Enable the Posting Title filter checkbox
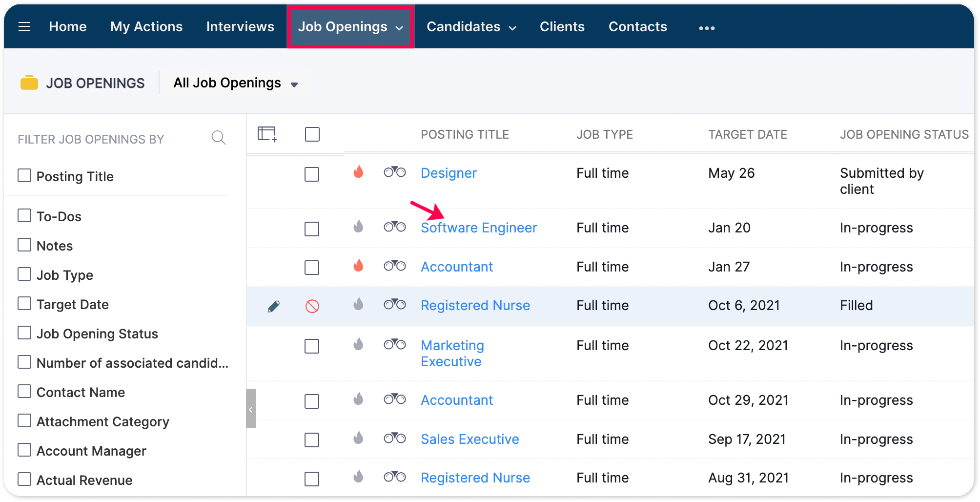The image size is (980, 502). tap(24, 175)
